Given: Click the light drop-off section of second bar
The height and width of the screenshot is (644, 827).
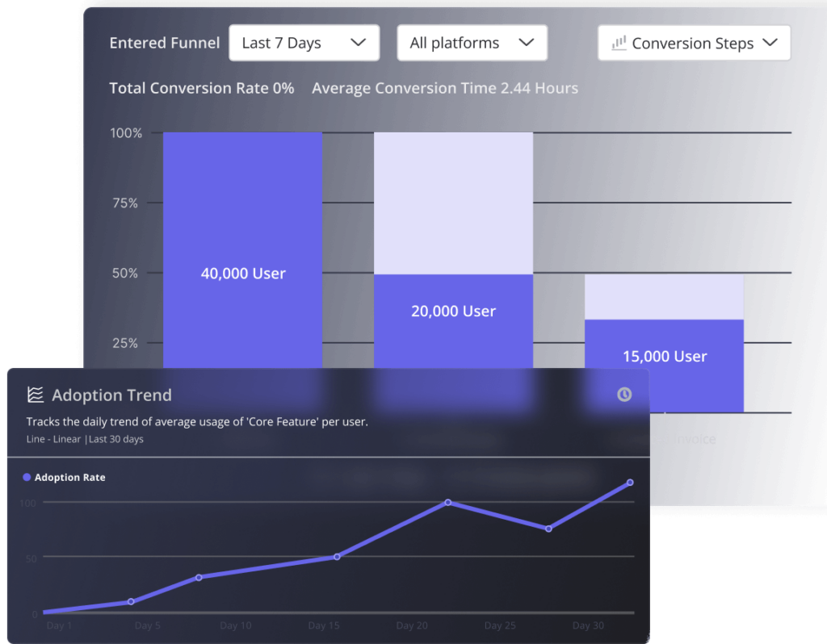Looking at the screenshot, I should pos(453,202).
